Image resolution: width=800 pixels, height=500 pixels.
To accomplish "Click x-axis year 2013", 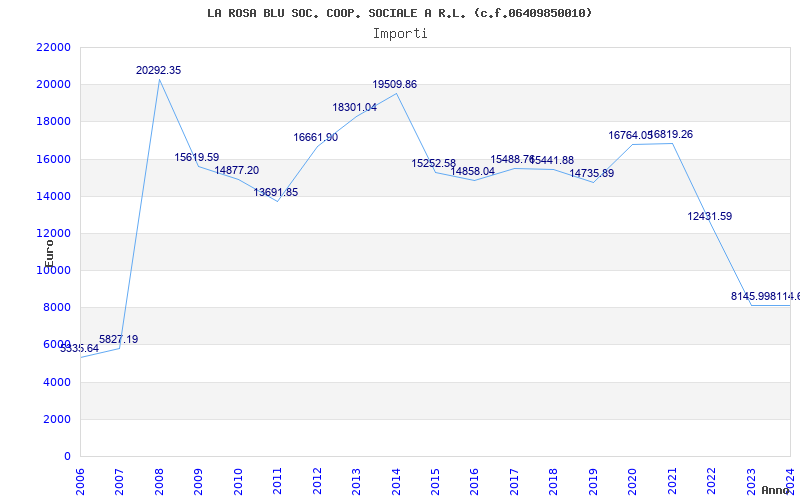I will 356,481.
